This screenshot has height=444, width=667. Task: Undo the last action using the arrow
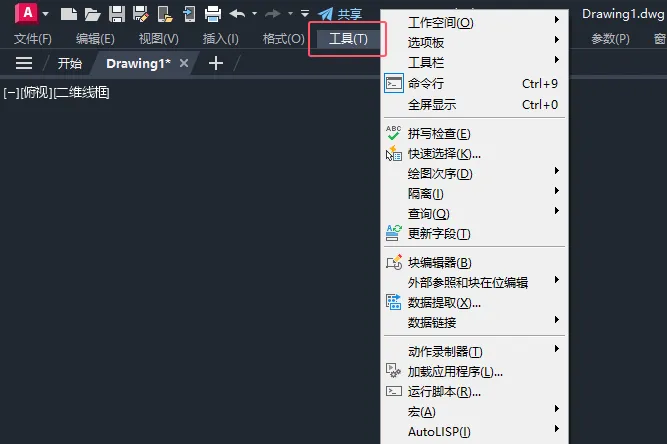pos(237,14)
